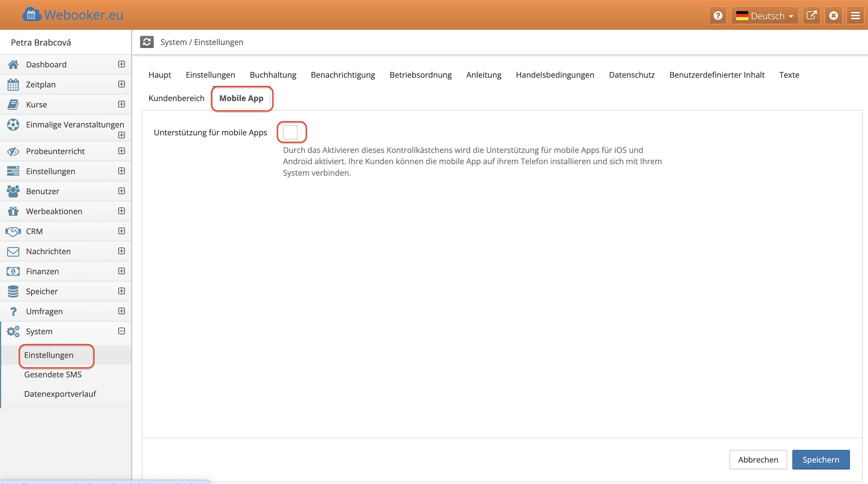Expand the Finanzen menu section
The image size is (868, 484).
[121, 271]
